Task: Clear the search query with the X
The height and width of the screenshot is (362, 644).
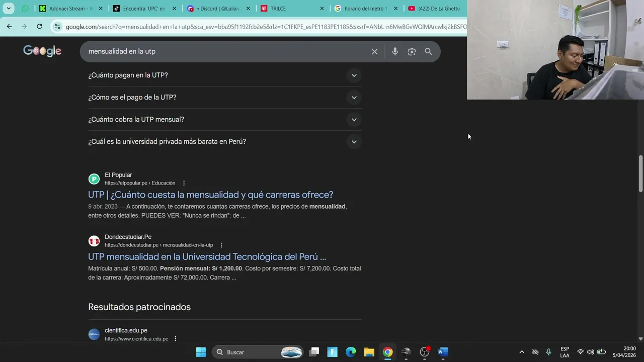Action: click(x=374, y=51)
